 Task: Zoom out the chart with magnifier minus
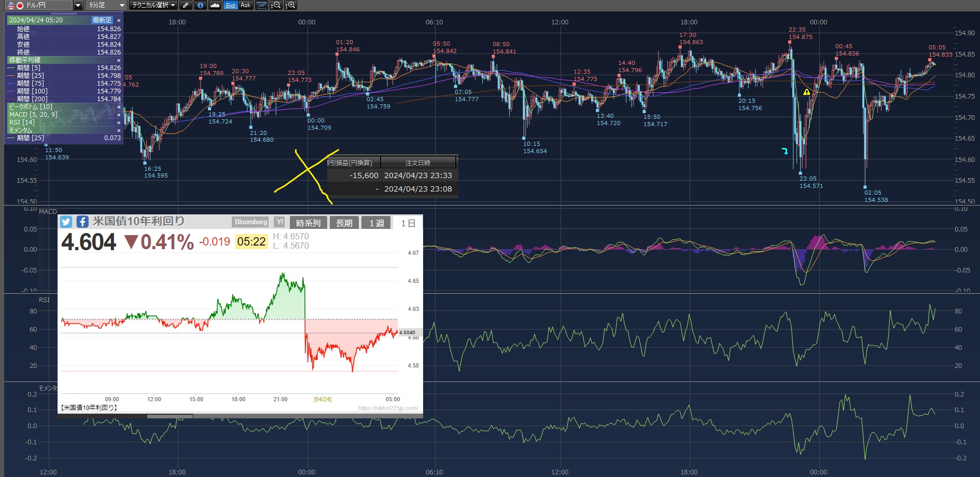pyautogui.click(x=276, y=5)
